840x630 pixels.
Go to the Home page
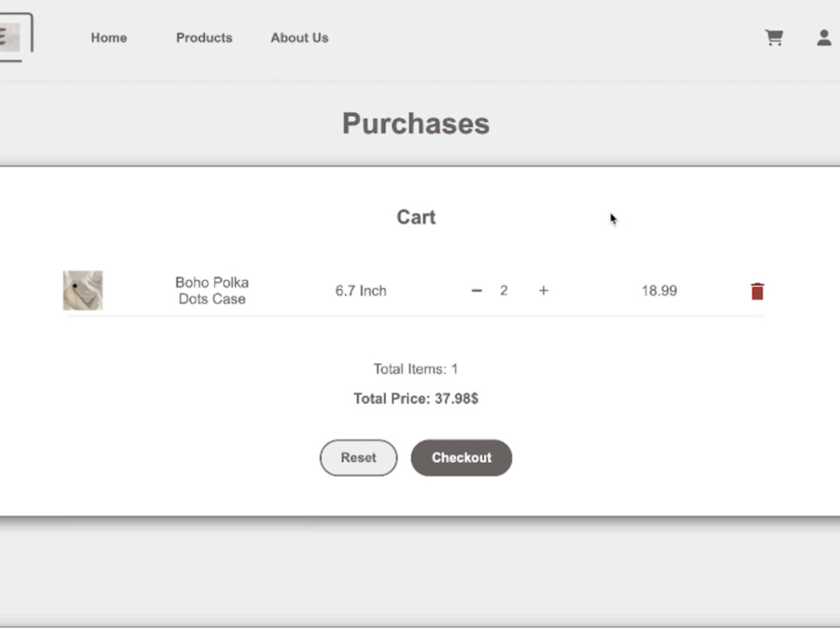108,38
